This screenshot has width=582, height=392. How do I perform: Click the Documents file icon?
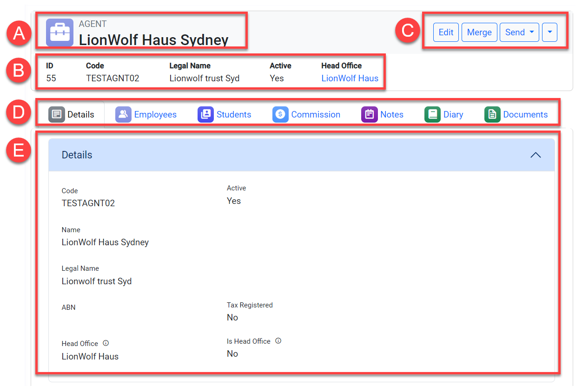(492, 114)
